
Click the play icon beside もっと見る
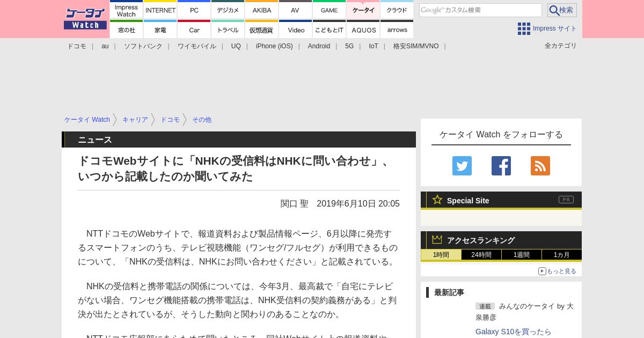542,271
